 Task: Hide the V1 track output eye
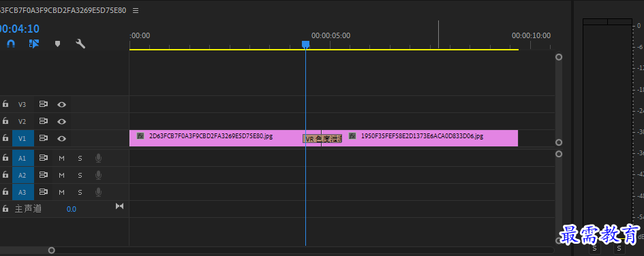click(61, 139)
